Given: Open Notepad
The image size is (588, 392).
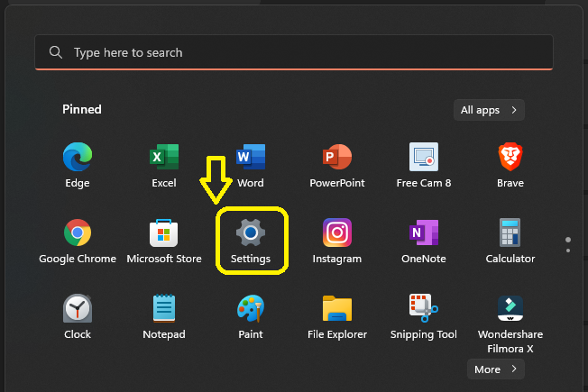Looking at the screenshot, I should pyautogui.click(x=164, y=308).
